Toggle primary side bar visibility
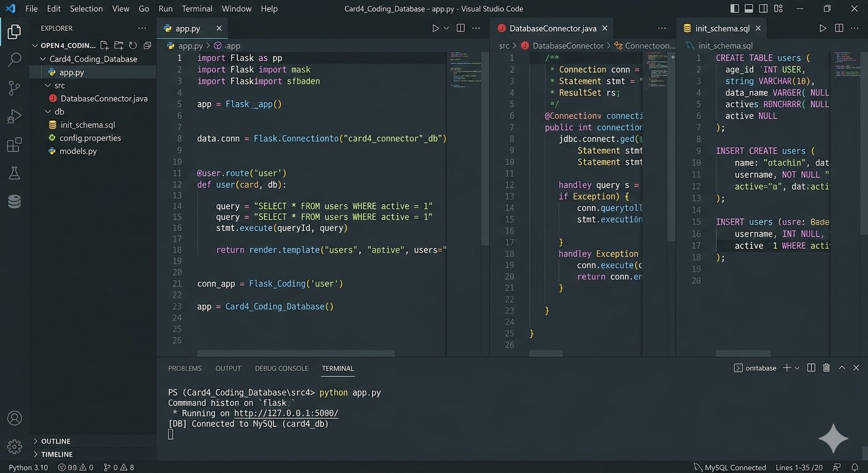This screenshot has width=868, height=473. (734, 9)
